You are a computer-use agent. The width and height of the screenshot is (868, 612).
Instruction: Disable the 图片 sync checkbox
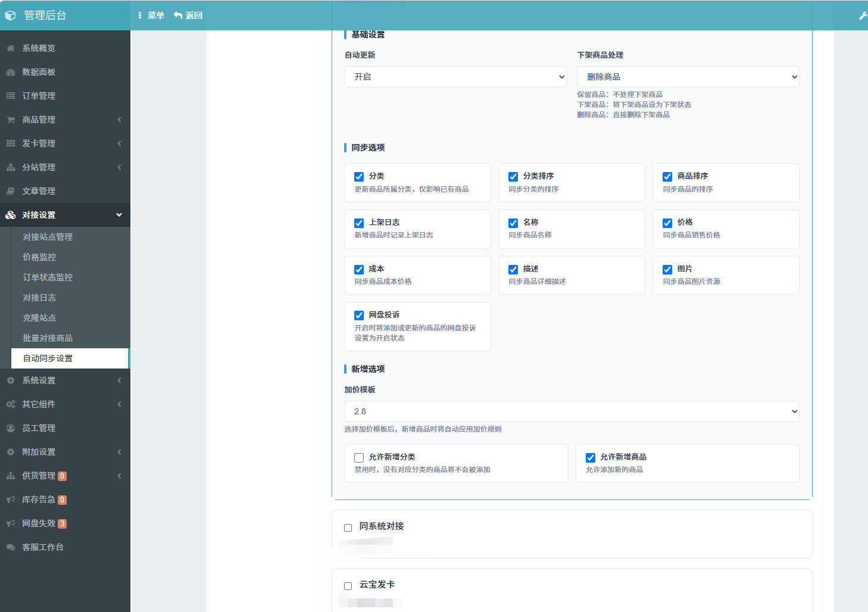click(x=667, y=270)
